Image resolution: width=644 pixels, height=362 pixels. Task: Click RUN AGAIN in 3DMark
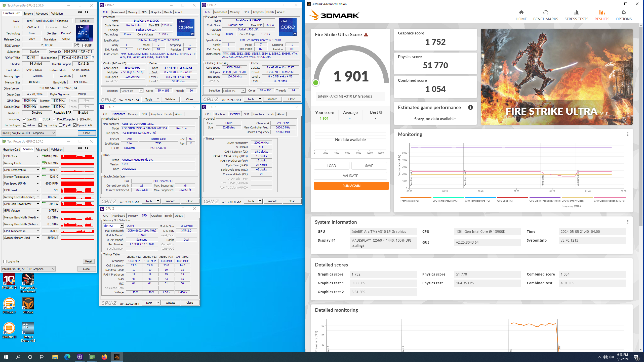(351, 186)
